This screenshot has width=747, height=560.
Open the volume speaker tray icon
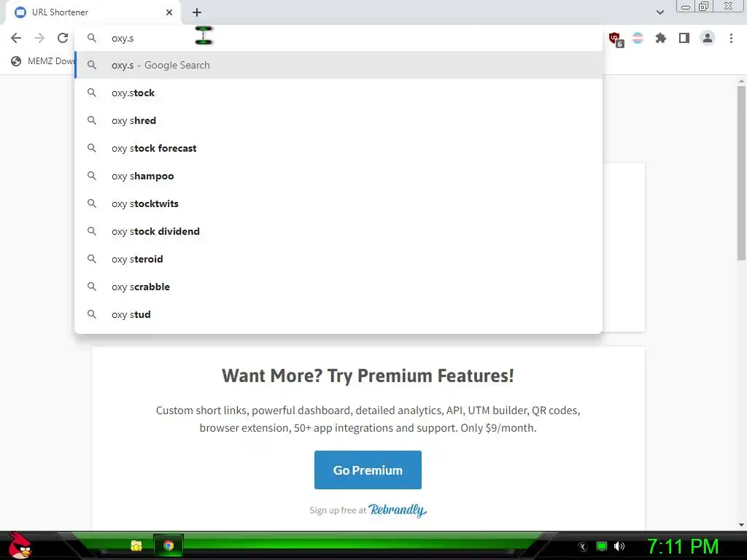point(619,546)
